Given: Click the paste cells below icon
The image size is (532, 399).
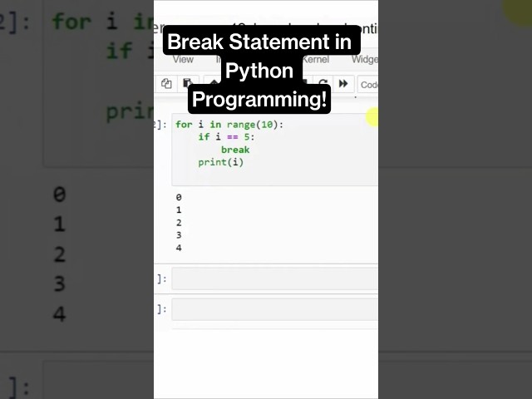Looking at the screenshot, I should (186, 83).
